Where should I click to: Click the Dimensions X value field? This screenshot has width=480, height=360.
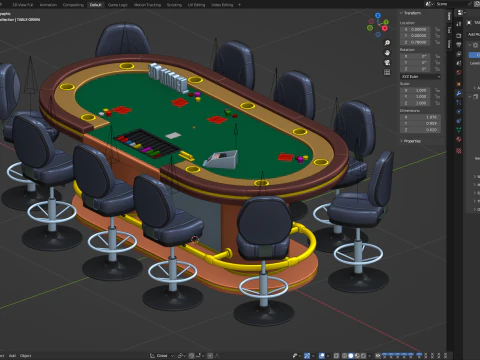click(x=420, y=117)
